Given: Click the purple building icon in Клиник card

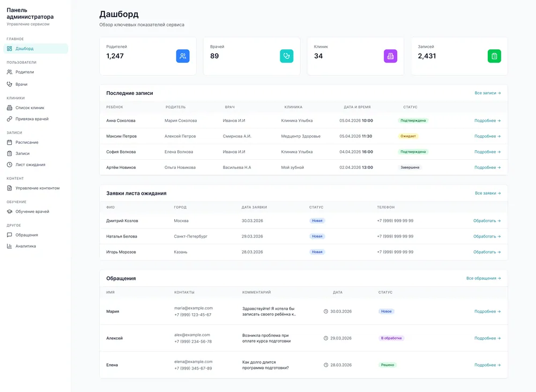Looking at the screenshot, I should 390,56.
